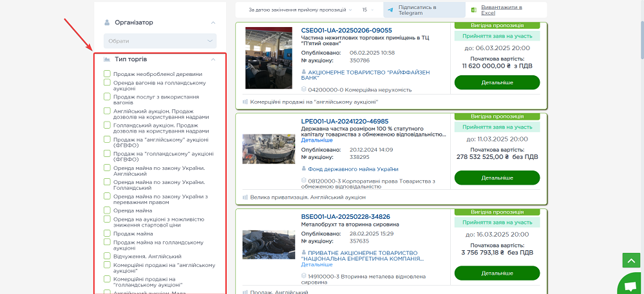
Task: Click the Excel file icon
Action: (x=473, y=10)
